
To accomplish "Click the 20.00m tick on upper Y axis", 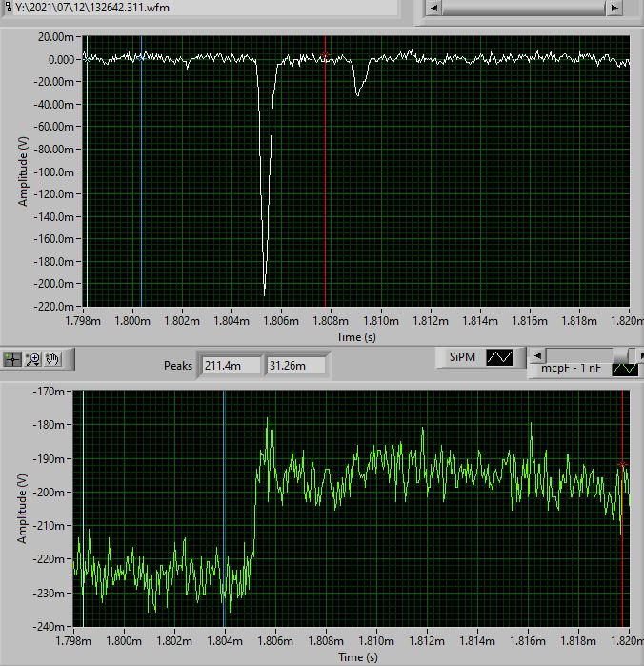I will [x=55, y=37].
